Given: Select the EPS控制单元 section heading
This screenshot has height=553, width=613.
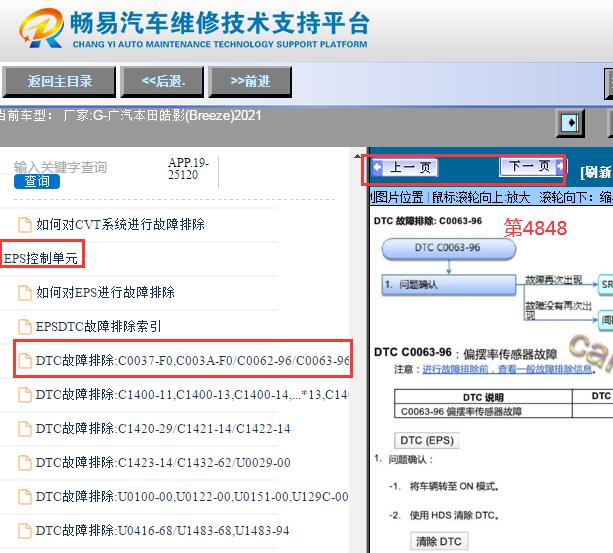Looking at the screenshot, I should 41,258.
